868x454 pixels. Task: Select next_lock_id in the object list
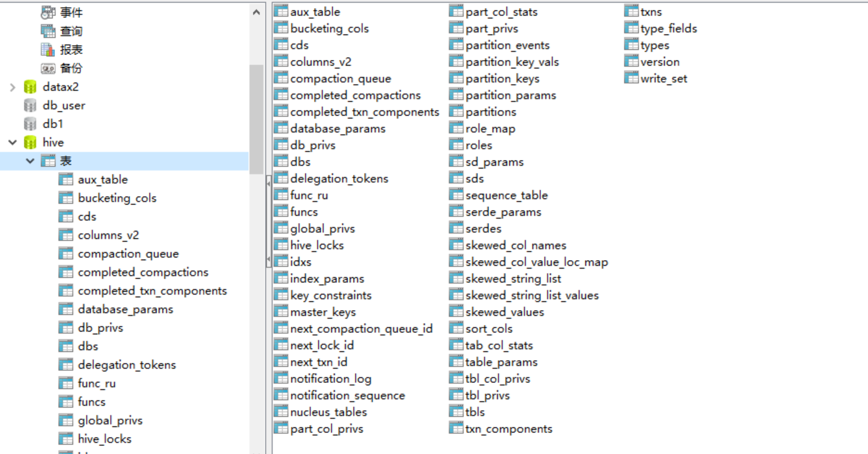(322, 345)
